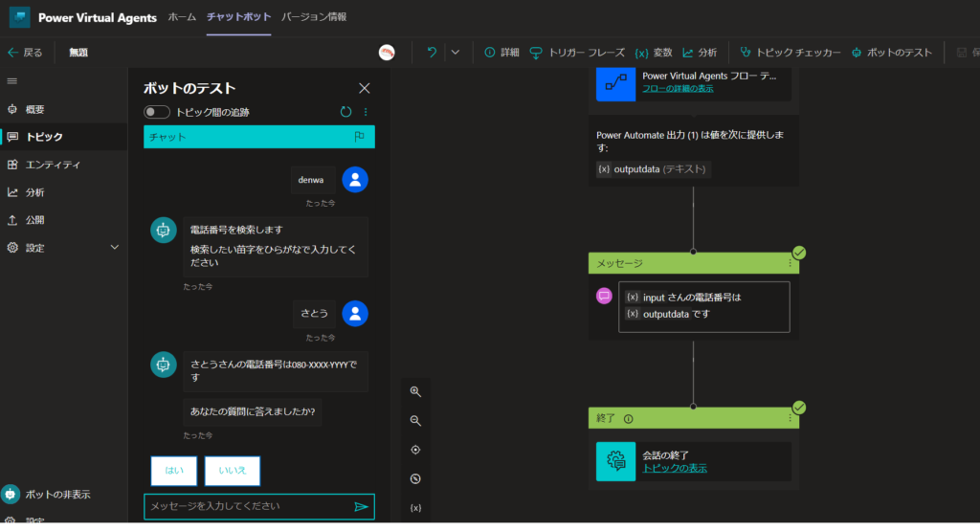Click the outputdata (テキスト) variable chip

(653, 169)
